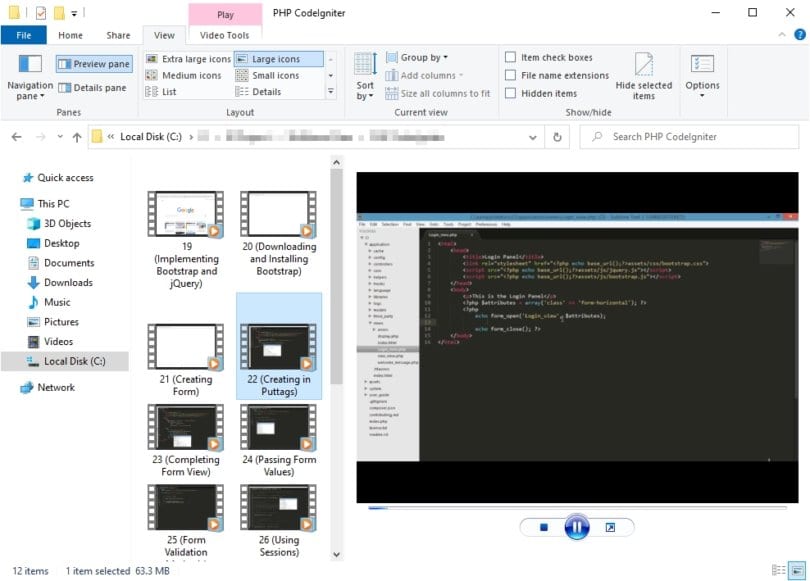Navigate up one folder level

tap(76, 137)
